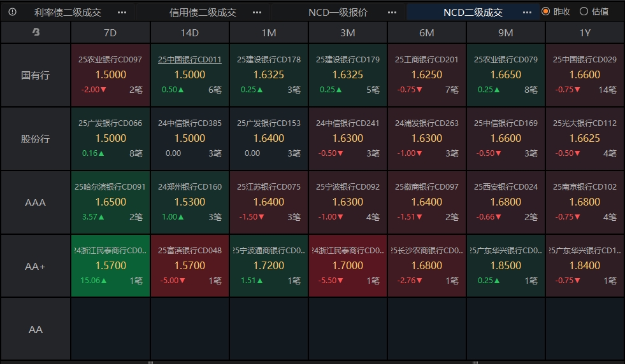Click the 1M column header
Viewport: 625px width, 364px height.
click(269, 32)
